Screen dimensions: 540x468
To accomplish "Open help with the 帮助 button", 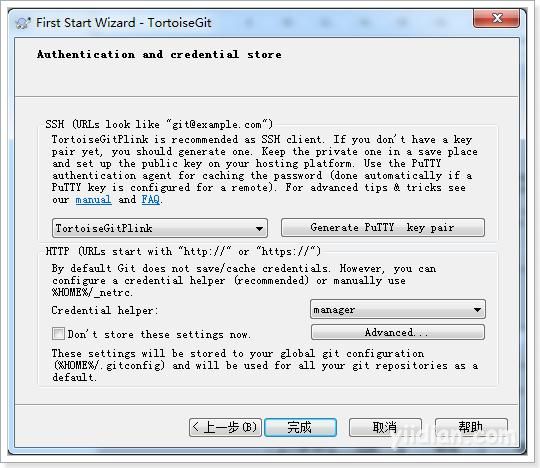I will [471, 427].
